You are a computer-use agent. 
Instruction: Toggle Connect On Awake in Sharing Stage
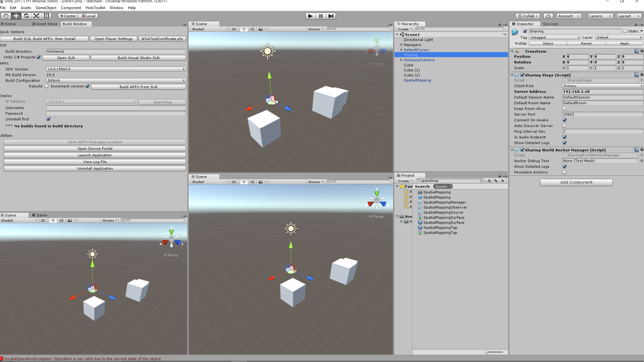point(564,120)
